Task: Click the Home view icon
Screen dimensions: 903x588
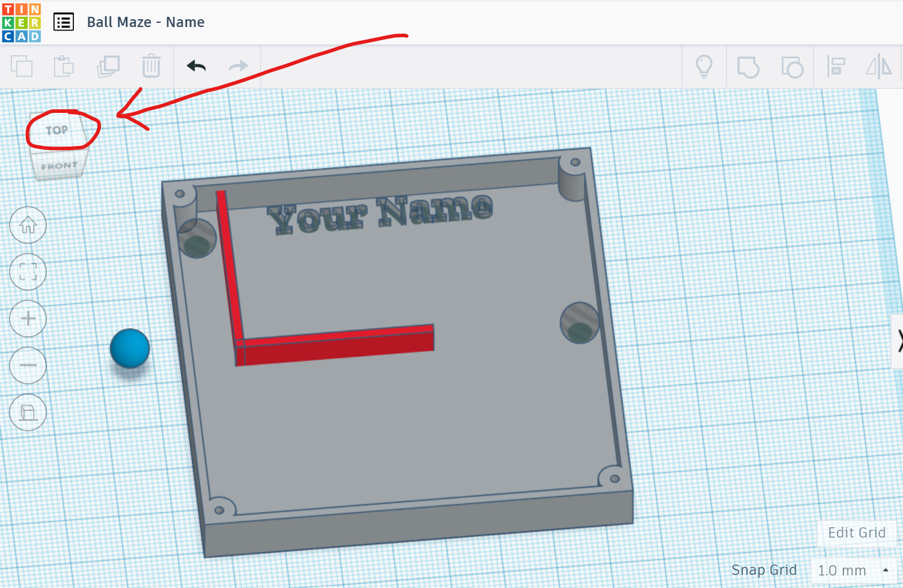Action: pos(28,225)
